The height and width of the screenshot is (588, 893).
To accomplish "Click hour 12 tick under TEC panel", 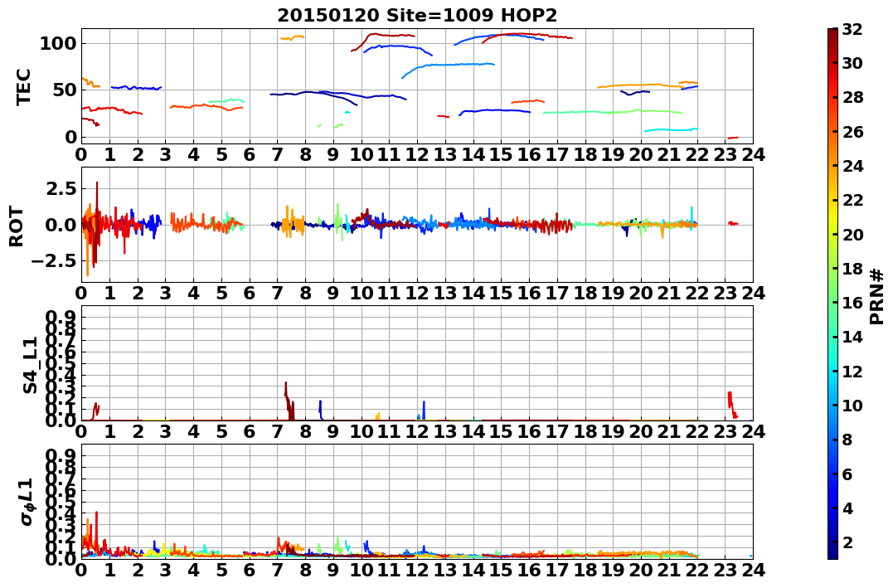I will [417, 154].
